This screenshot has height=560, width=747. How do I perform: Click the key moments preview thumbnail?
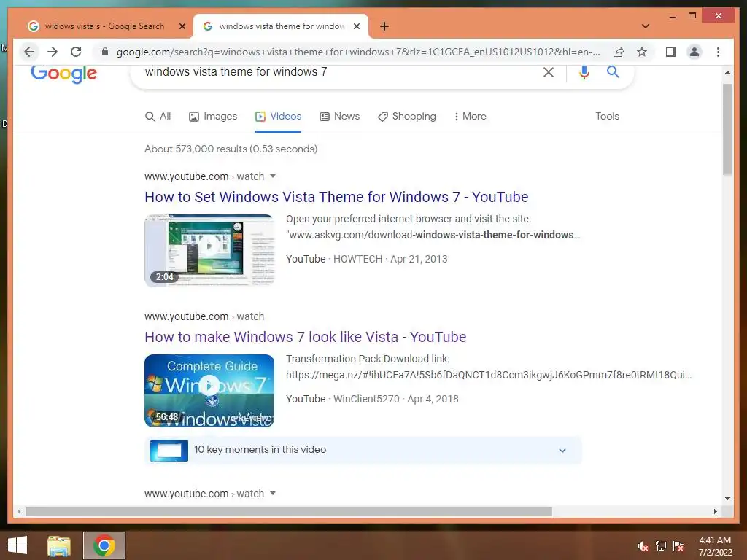(x=169, y=451)
